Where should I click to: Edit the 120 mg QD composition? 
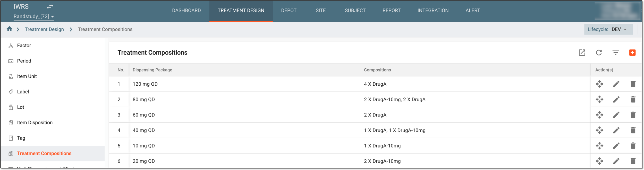(x=616, y=84)
